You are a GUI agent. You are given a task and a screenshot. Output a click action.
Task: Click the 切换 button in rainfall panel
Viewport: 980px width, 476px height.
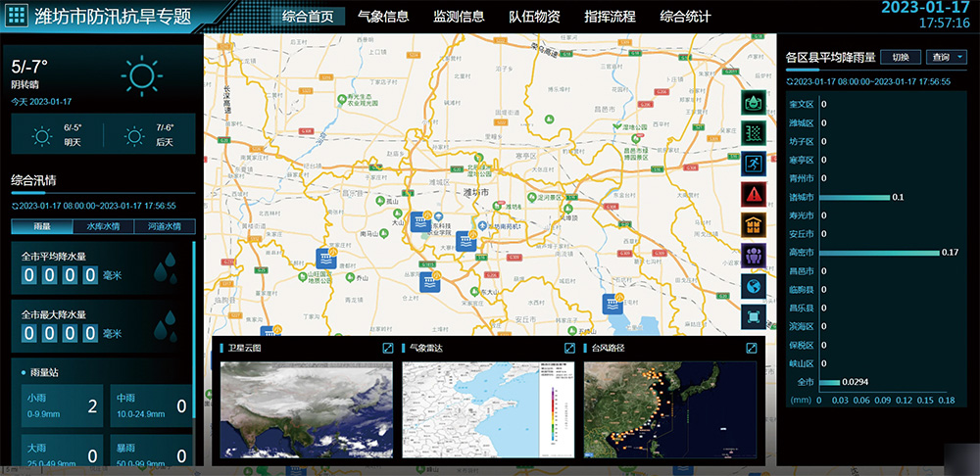(901, 57)
